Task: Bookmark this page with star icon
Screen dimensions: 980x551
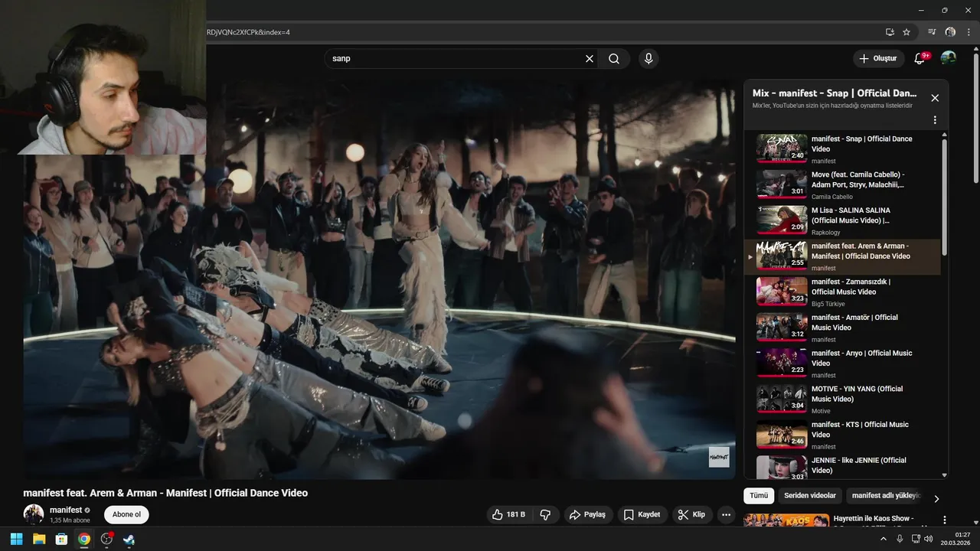Action: click(906, 32)
